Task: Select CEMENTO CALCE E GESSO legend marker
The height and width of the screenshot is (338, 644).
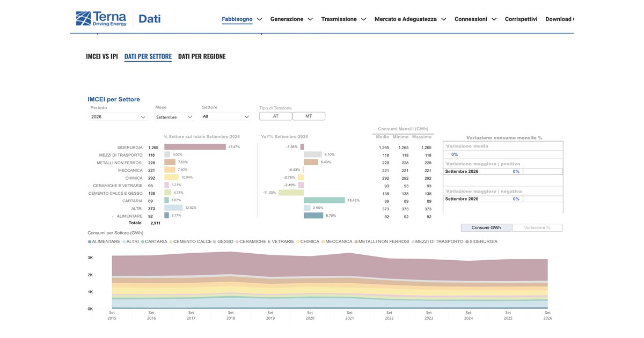Action: (x=171, y=242)
